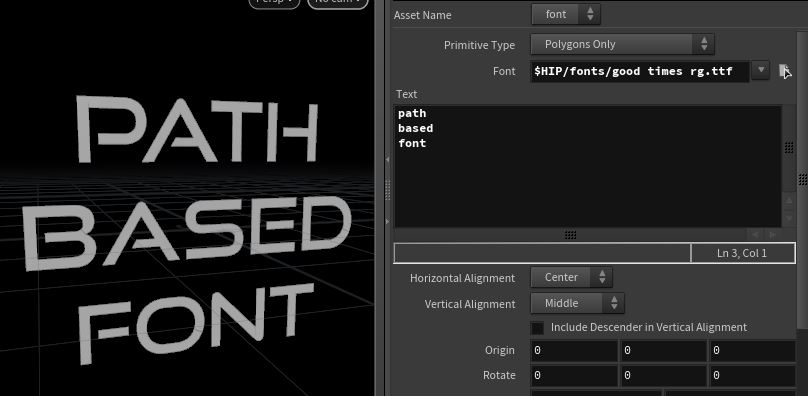Click the Rotate parameter label
The height and width of the screenshot is (396, 808).
point(499,375)
